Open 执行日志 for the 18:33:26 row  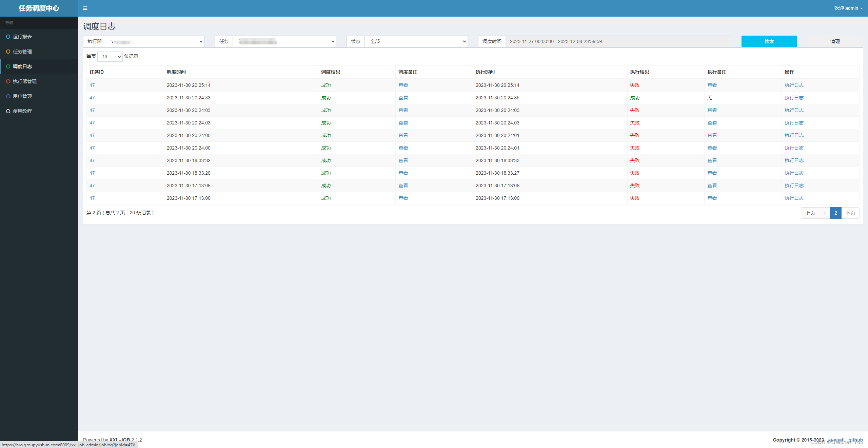tap(794, 173)
